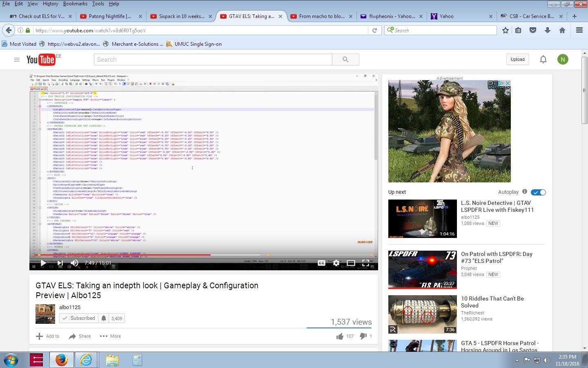588x368 pixels.
Task: Mute the video using speaker icon
Action: pos(74,263)
